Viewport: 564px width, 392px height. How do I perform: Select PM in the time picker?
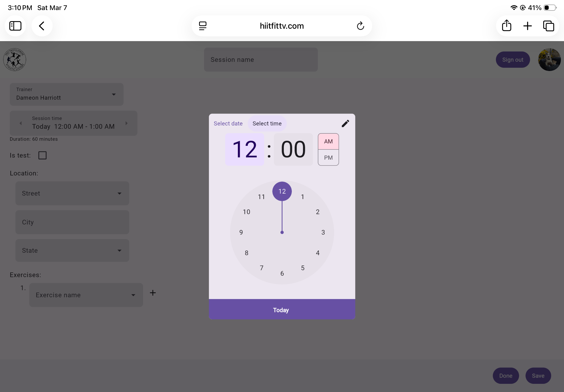click(328, 158)
